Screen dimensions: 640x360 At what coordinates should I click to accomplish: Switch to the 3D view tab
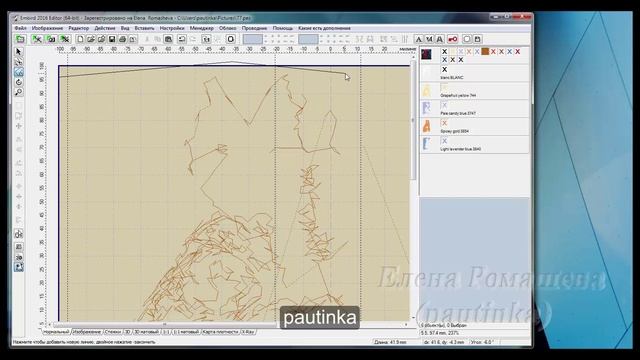(x=127, y=332)
